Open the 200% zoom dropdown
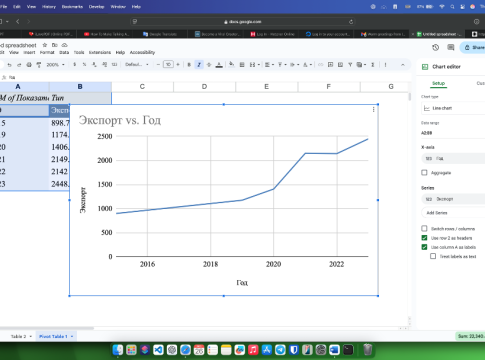The width and height of the screenshot is (485, 360). pos(55,65)
